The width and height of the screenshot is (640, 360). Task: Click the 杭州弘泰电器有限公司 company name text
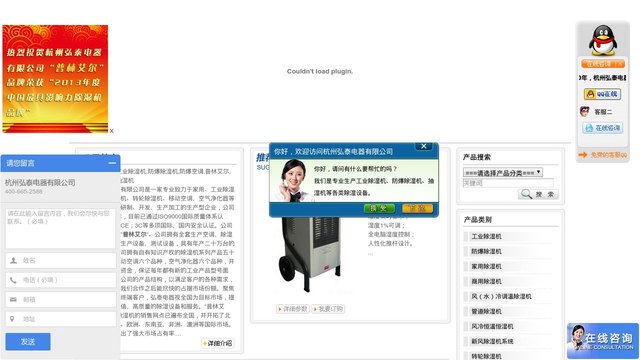pyautogui.click(x=40, y=182)
